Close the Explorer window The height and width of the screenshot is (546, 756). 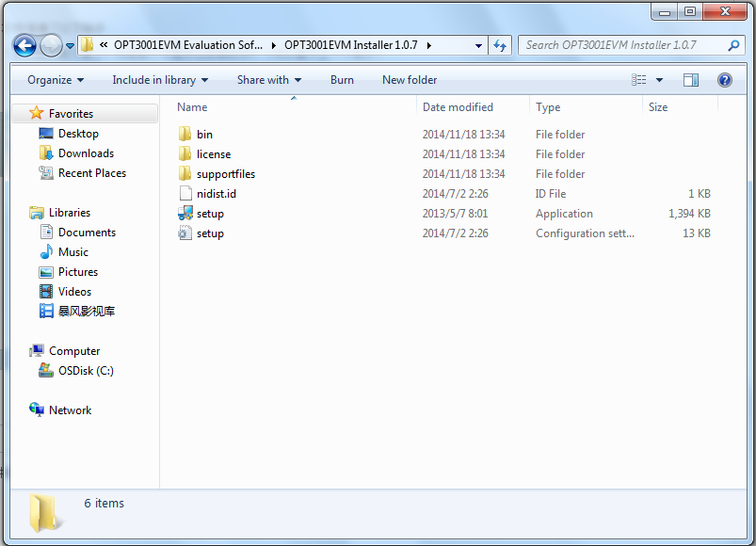click(725, 11)
